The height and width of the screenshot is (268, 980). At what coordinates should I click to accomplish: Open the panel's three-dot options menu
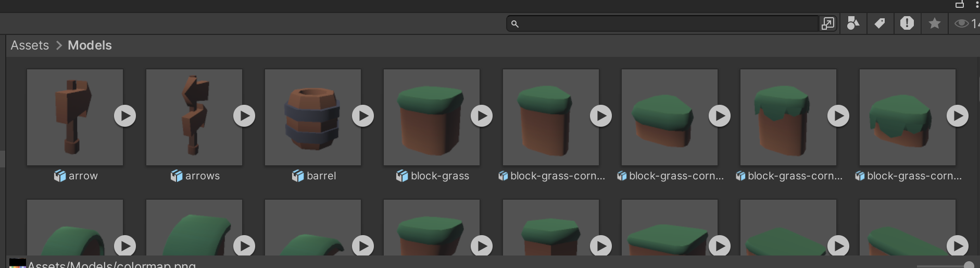[977, 5]
